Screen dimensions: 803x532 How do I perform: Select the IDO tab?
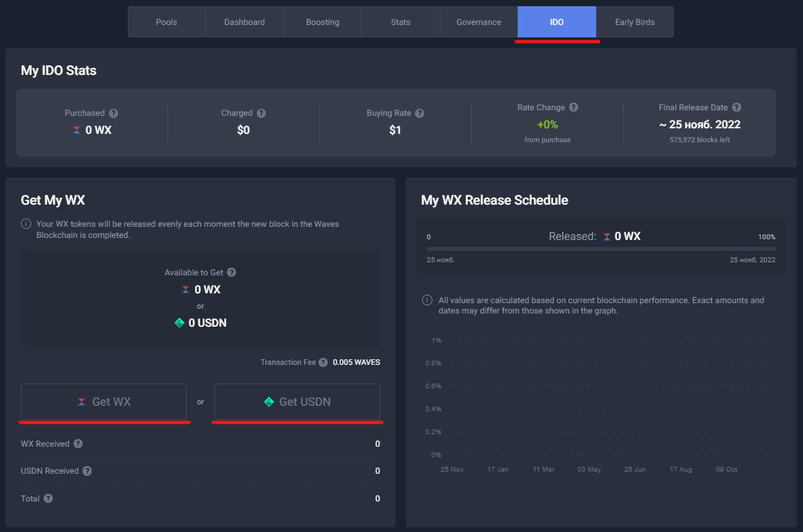(x=557, y=22)
